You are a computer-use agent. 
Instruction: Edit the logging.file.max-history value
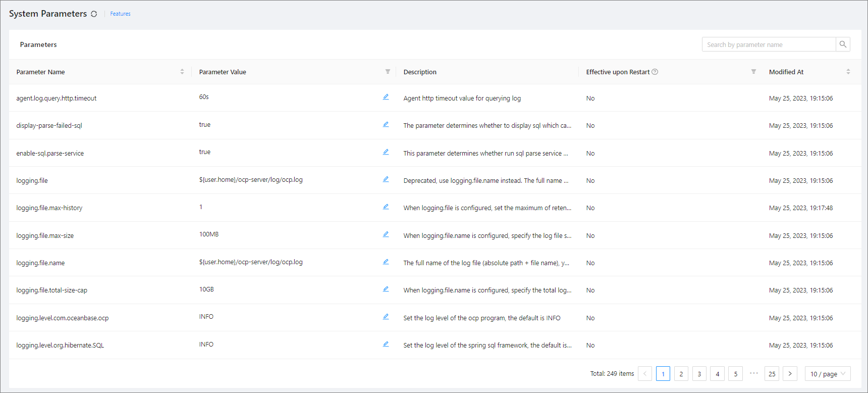pyautogui.click(x=386, y=207)
